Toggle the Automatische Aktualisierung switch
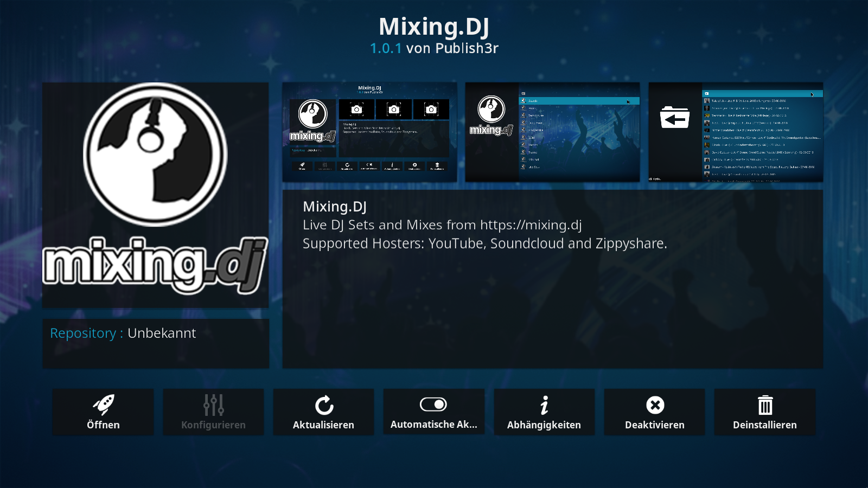This screenshot has height=488, width=868. [433, 404]
